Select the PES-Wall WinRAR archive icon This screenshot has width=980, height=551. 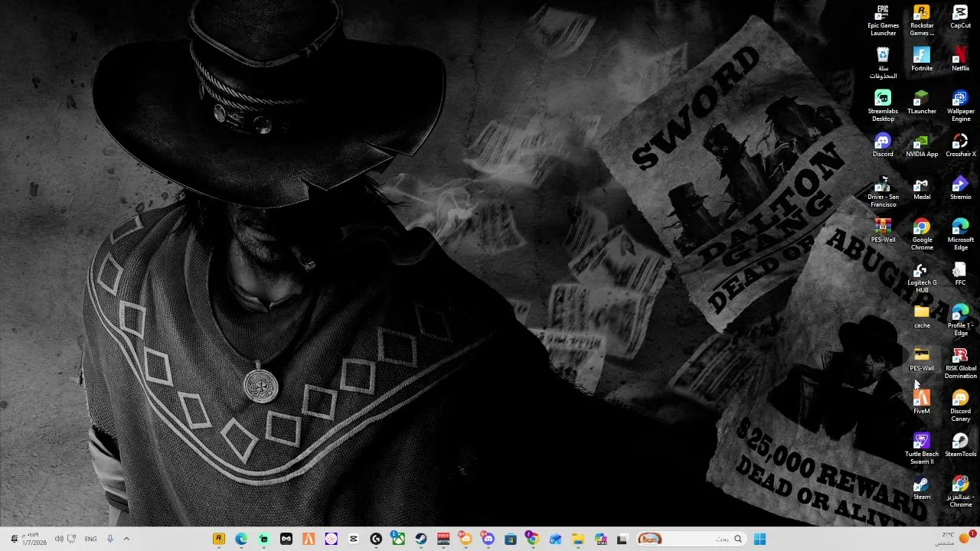883,231
